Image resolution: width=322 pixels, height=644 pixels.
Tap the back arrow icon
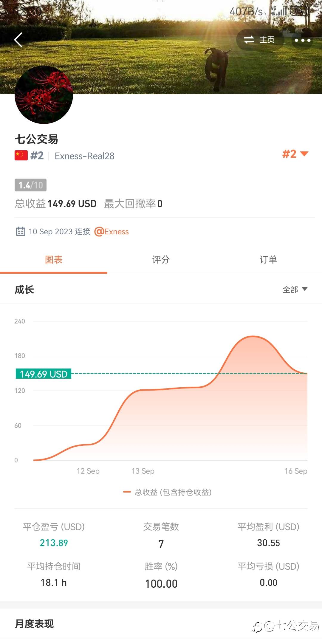point(18,40)
